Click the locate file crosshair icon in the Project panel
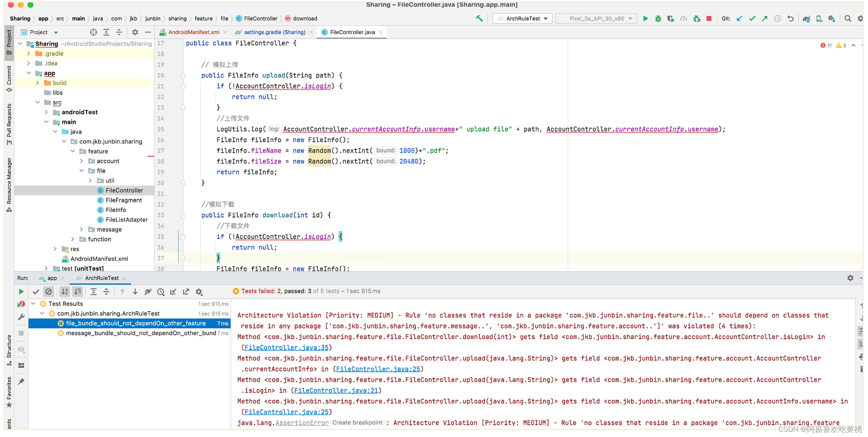868x437 pixels. [x=94, y=32]
